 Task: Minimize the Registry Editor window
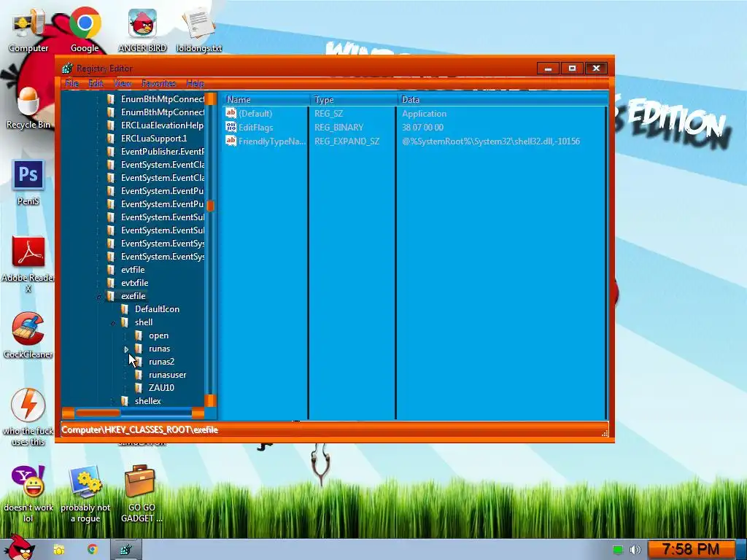[549, 68]
